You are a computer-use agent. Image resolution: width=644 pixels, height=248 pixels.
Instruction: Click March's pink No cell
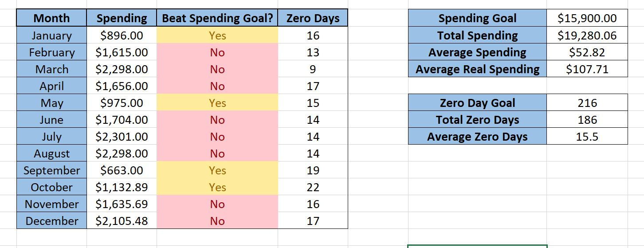(x=217, y=69)
